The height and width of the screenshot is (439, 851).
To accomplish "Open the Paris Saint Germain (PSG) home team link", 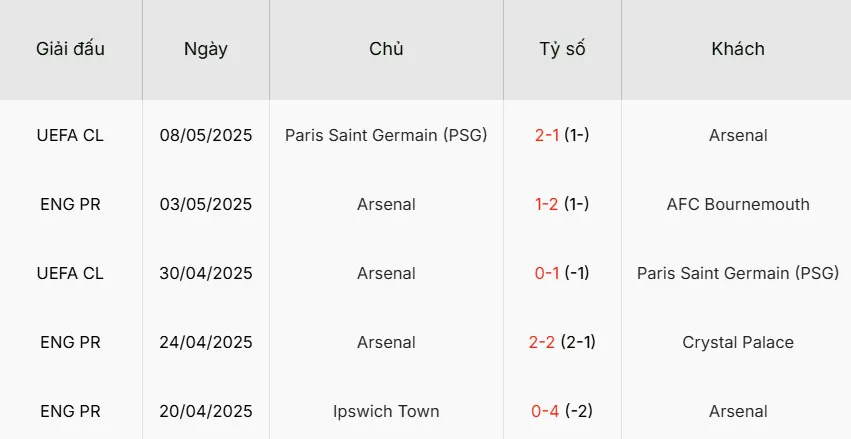I will [x=386, y=135].
